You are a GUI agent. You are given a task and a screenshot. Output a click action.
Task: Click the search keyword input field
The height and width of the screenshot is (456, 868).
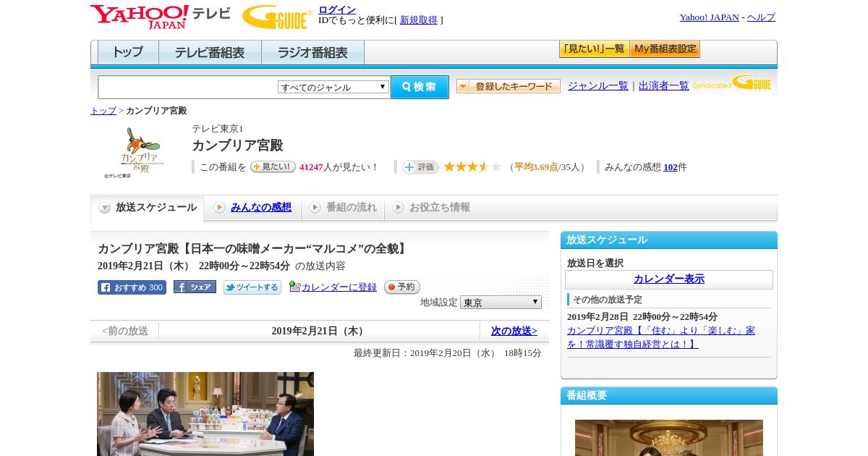pos(188,87)
